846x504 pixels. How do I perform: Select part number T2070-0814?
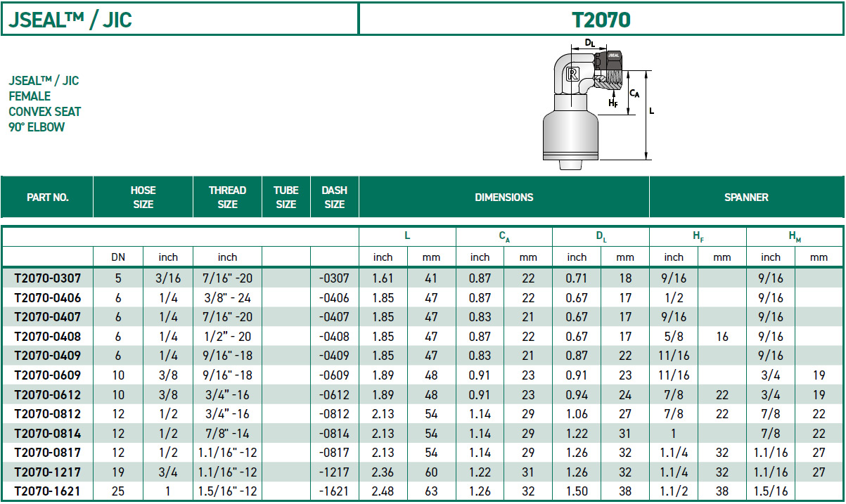(48, 433)
